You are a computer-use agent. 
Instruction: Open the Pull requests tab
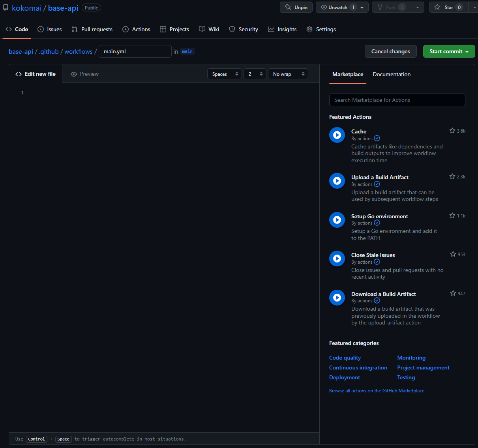[92, 29]
